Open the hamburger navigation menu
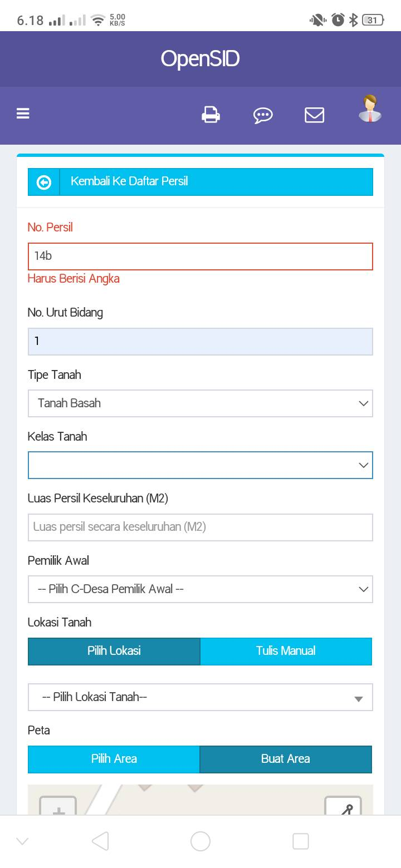 click(22, 114)
